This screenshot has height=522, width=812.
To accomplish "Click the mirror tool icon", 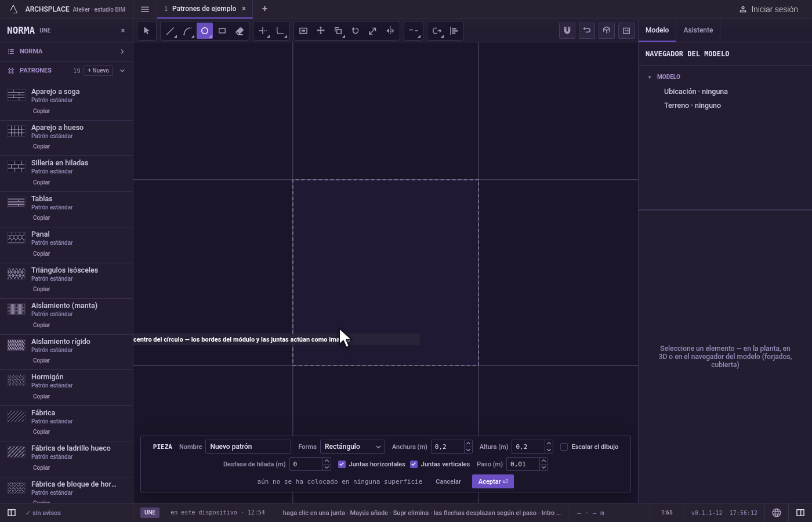I will (390, 31).
